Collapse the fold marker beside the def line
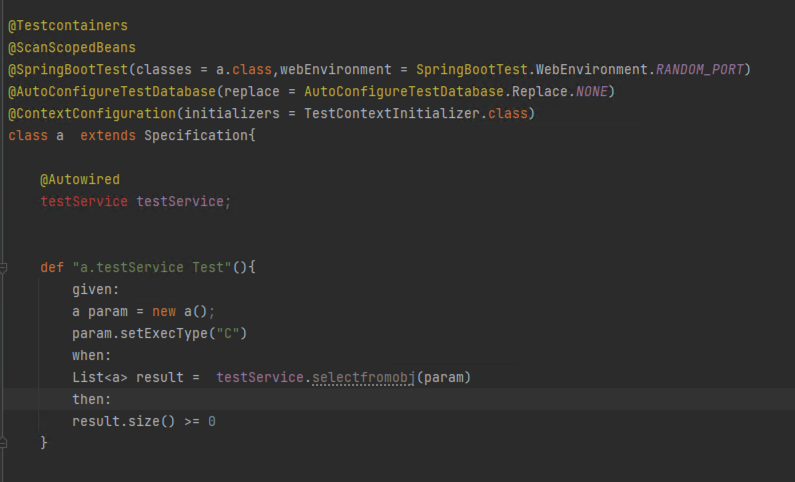The image size is (795, 482). (3, 267)
